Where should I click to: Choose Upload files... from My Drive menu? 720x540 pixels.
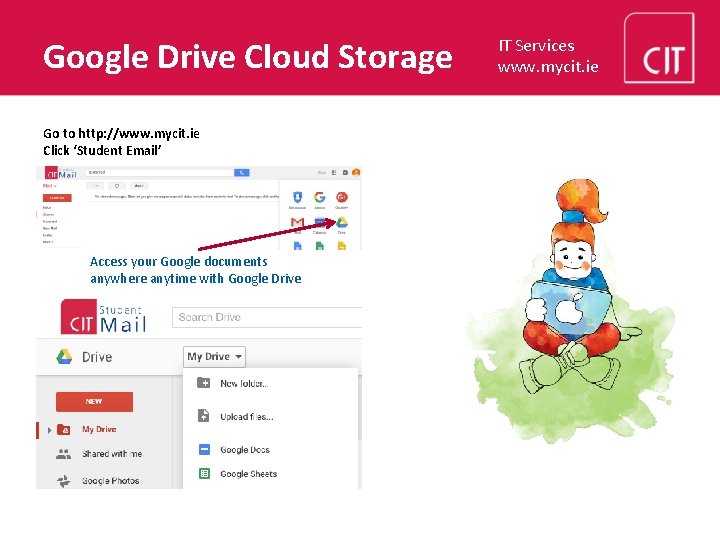point(247,416)
